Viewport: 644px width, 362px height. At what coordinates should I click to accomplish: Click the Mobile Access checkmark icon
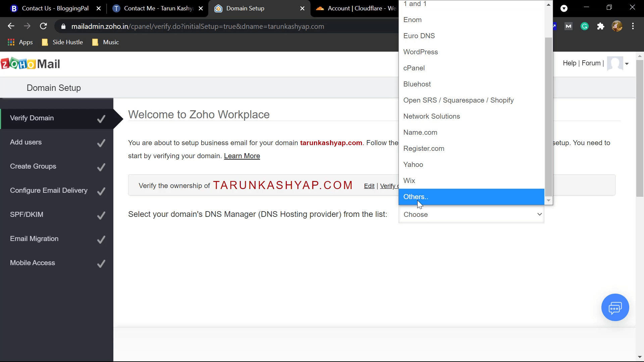point(101,263)
